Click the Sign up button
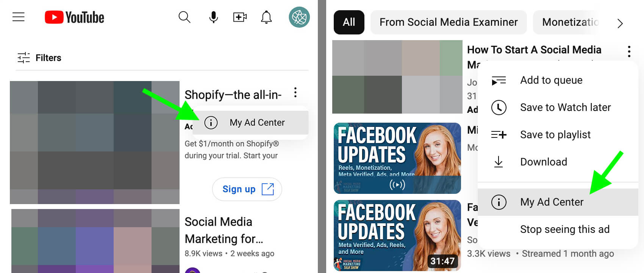 click(x=247, y=189)
